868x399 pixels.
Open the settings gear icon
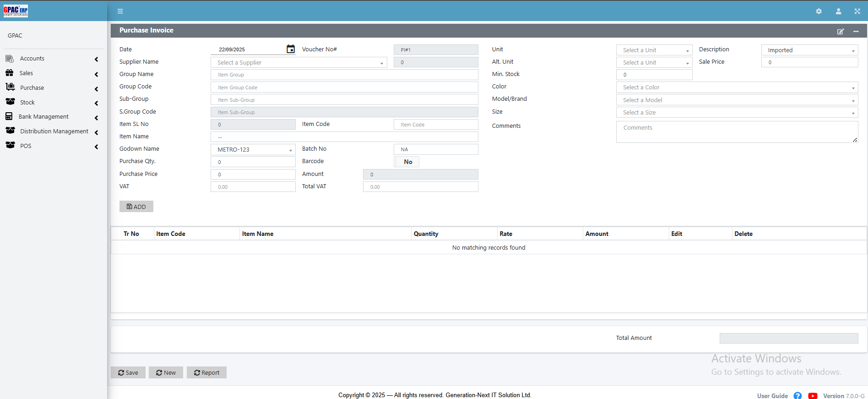coord(819,11)
